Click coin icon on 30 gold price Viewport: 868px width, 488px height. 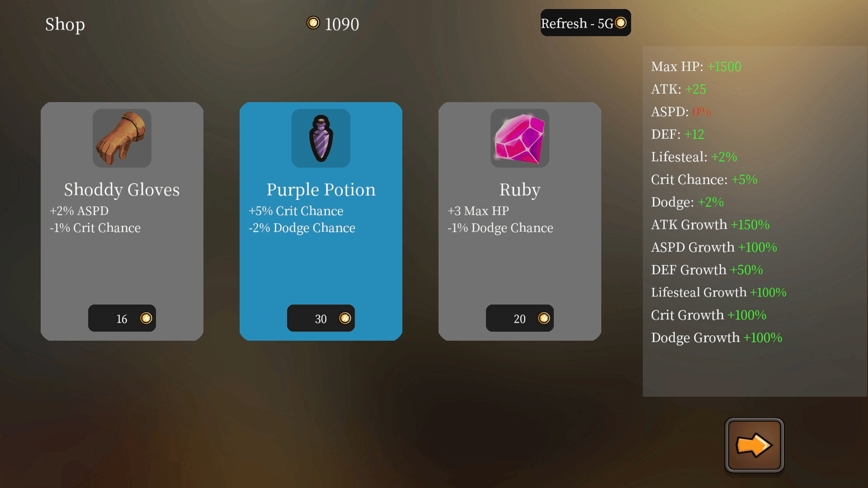click(344, 318)
